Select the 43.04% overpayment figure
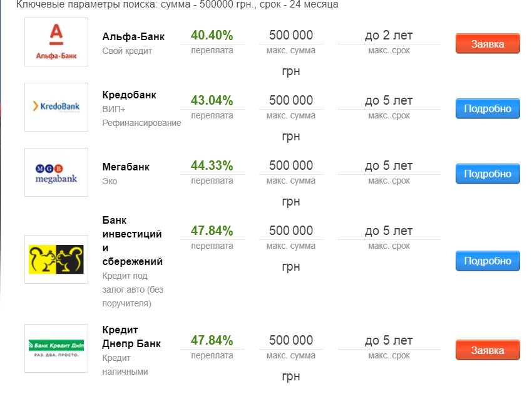The width and height of the screenshot is (532, 401). [212, 100]
